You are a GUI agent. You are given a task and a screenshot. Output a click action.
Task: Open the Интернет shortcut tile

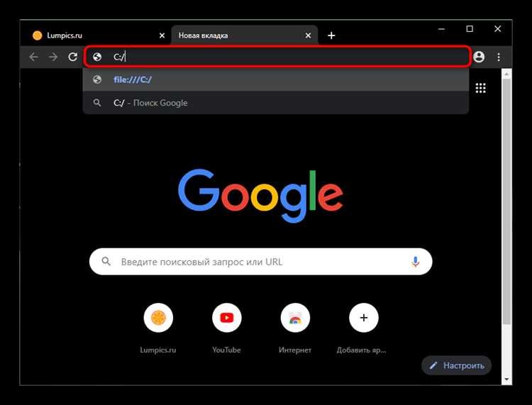tap(295, 318)
